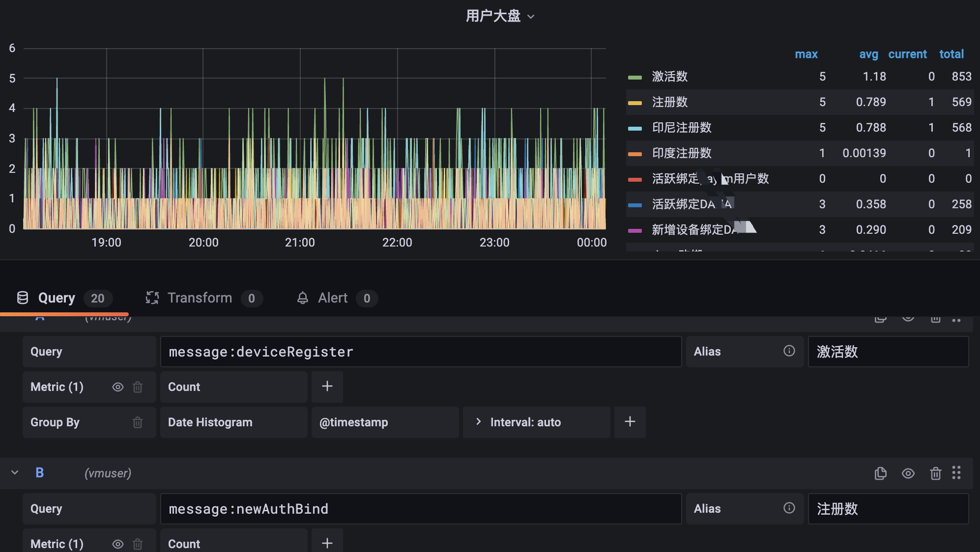
Task: Switch to the Transform tab
Action: click(204, 298)
